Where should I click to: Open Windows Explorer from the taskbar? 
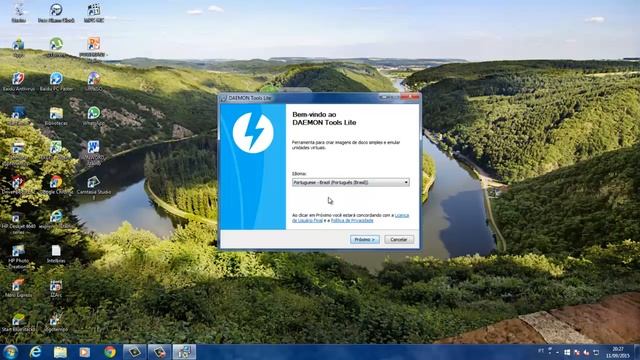60,352
